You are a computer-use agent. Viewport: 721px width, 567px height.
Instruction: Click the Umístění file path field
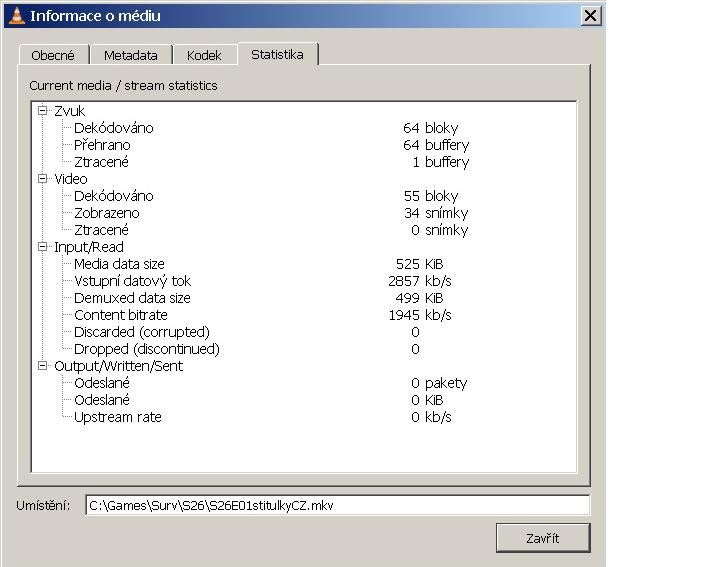click(337, 506)
